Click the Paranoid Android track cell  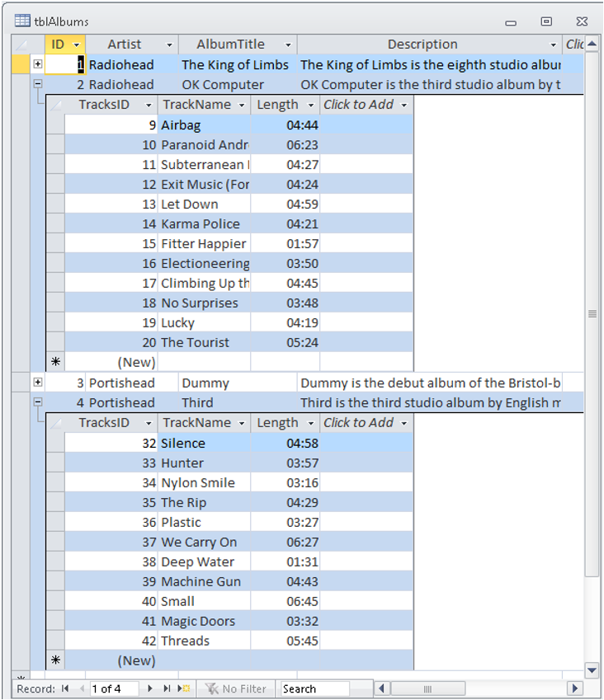click(x=204, y=144)
